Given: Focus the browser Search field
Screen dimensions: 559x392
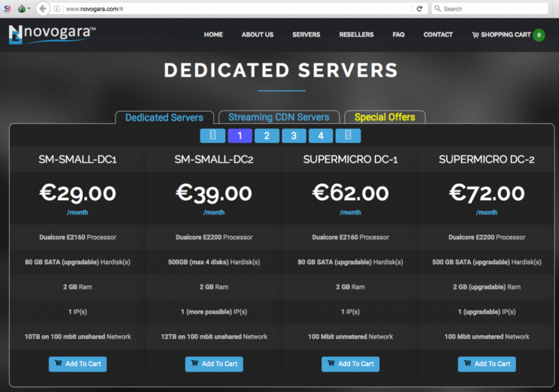Looking at the screenshot, I should pos(490,8).
